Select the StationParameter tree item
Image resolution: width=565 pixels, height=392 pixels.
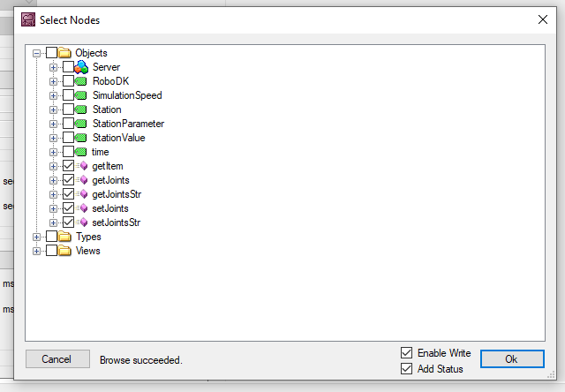click(x=128, y=124)
